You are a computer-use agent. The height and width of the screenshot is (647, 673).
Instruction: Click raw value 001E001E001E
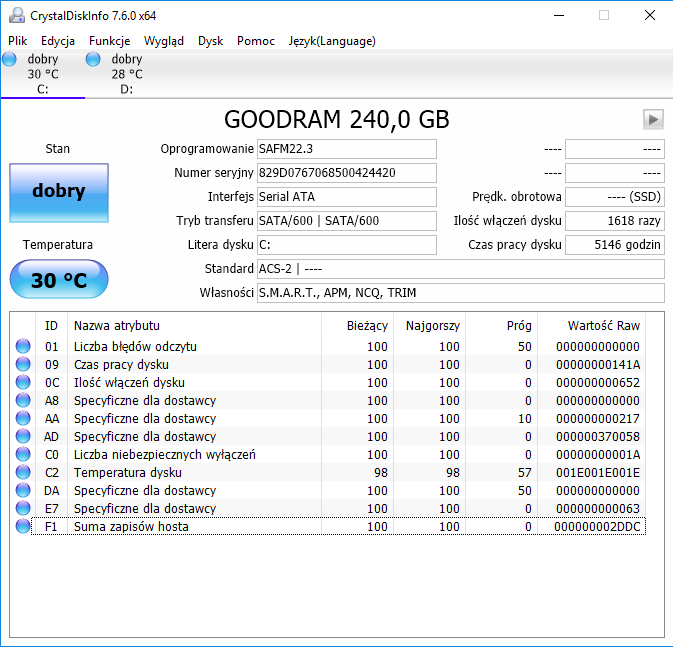(598, 473)
